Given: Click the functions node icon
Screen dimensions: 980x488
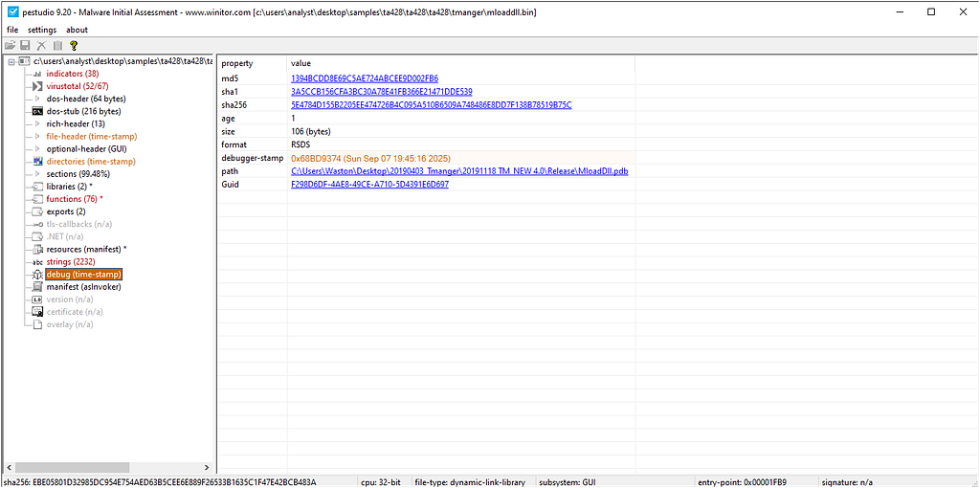Looking at the screenshot, I should [37, 199].
